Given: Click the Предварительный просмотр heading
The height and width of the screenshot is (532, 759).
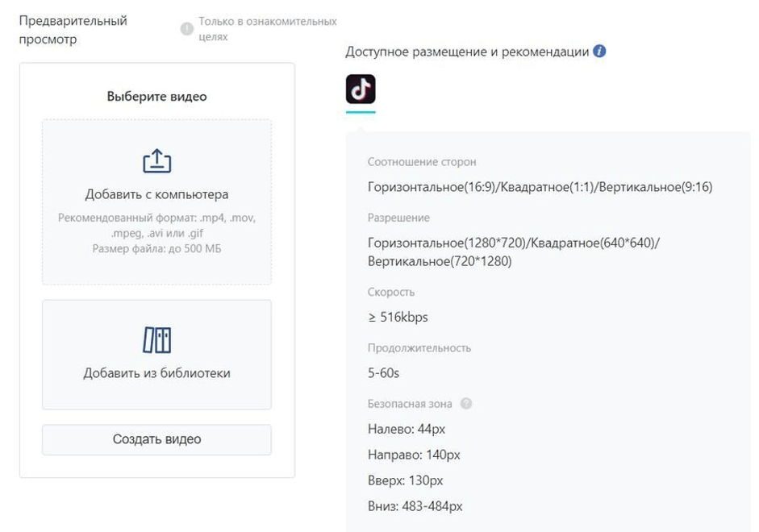Looking at the screenshot, I should [73, 30].
